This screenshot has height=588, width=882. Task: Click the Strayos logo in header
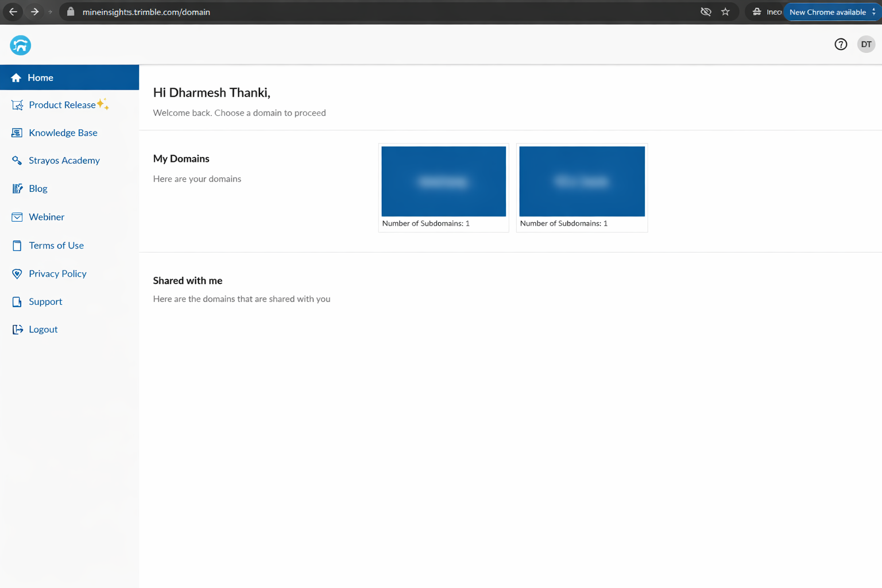[20, 45]
